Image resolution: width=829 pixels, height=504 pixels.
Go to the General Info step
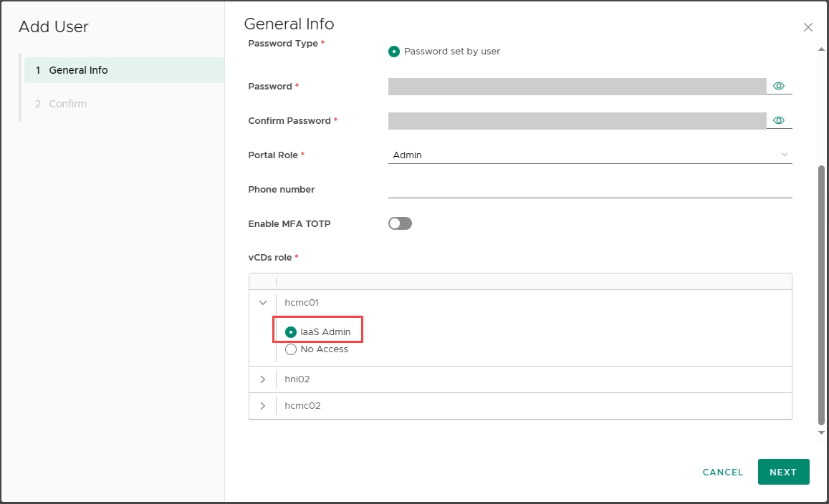[x=78, y=70]
